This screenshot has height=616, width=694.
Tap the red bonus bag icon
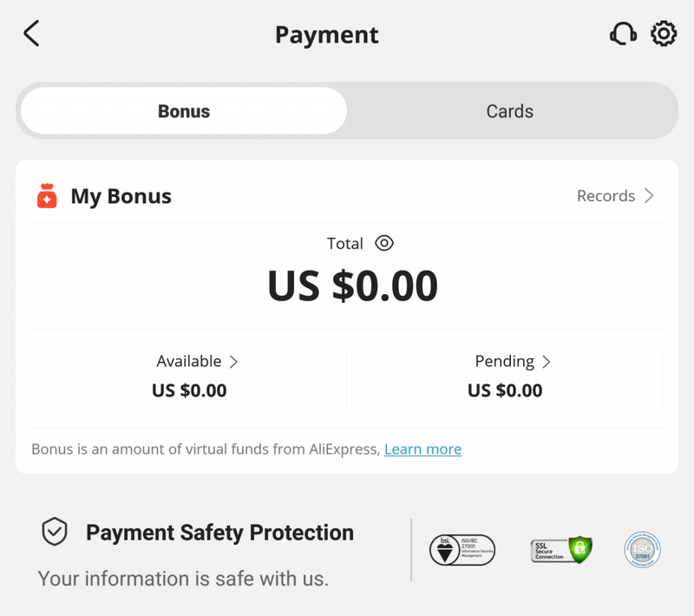[47, 195]
